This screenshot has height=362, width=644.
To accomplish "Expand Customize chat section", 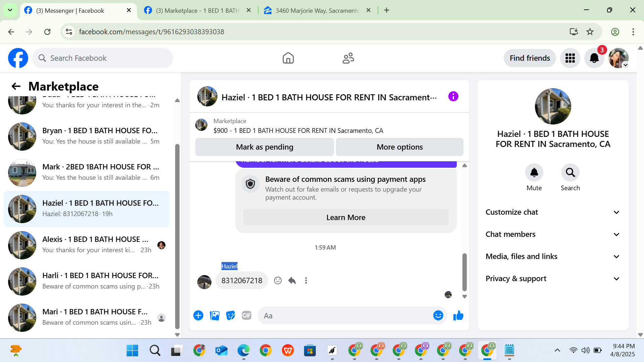I will (x=553, y=212).
